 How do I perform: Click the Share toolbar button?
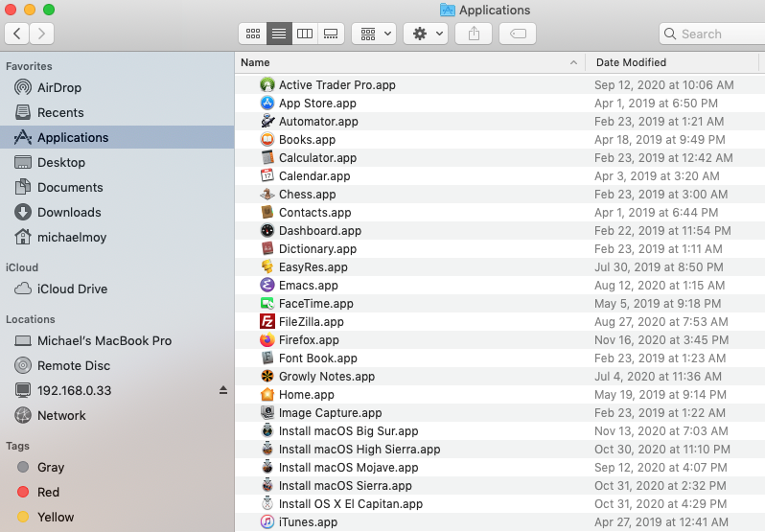coord(474,34)
